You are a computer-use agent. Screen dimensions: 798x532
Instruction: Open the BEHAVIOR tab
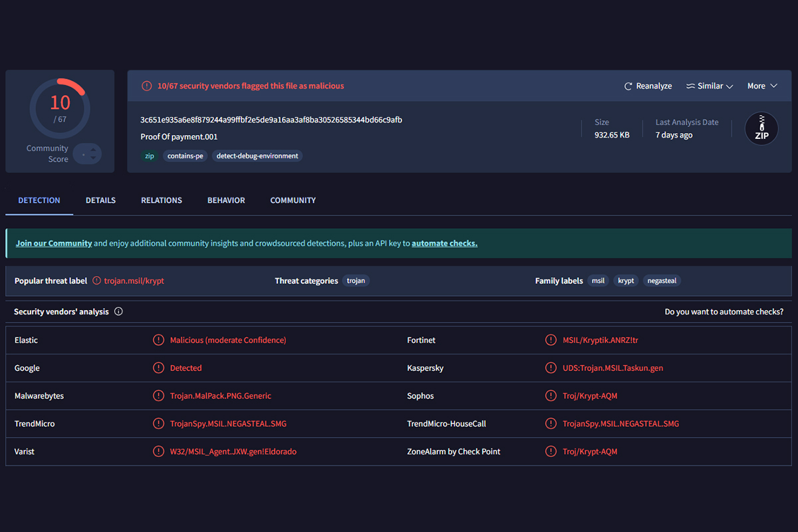[226, 200]
